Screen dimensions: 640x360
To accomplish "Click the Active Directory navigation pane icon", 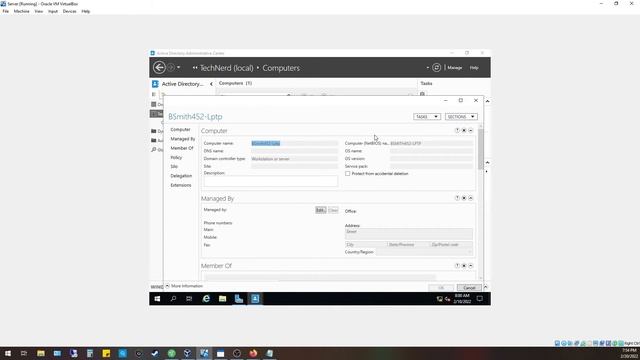I will coord(155,84).
